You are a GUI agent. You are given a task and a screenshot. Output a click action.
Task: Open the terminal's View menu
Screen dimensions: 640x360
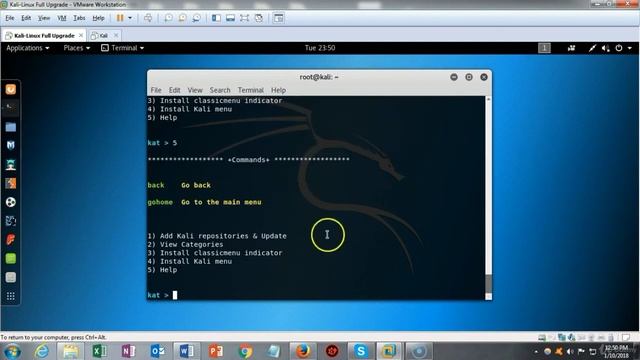point(195,90)
